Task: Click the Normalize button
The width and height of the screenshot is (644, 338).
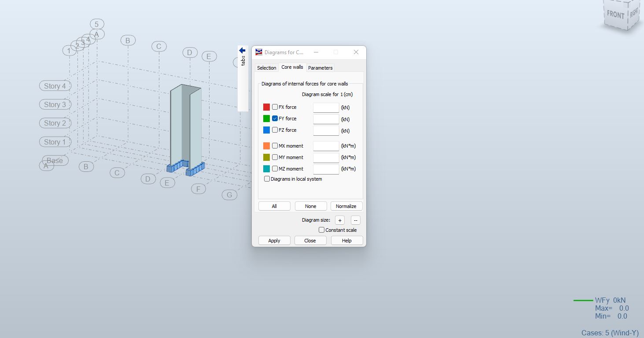Action: point(346,206)
